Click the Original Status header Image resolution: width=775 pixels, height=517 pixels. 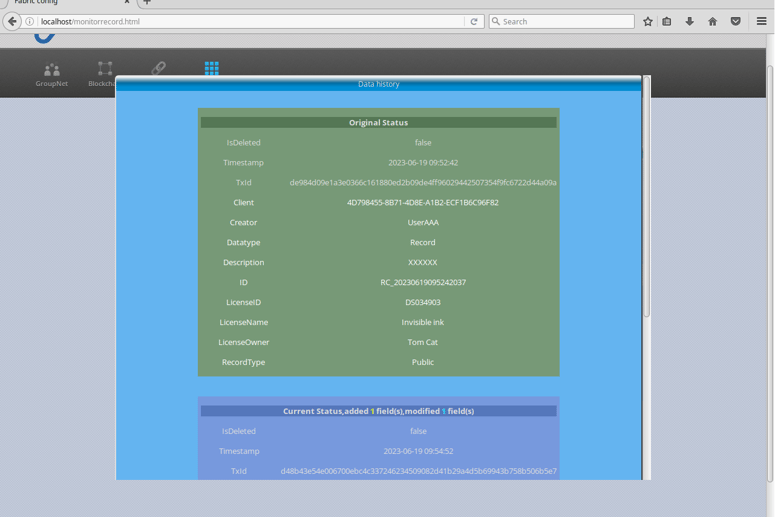tap(379, 123)
